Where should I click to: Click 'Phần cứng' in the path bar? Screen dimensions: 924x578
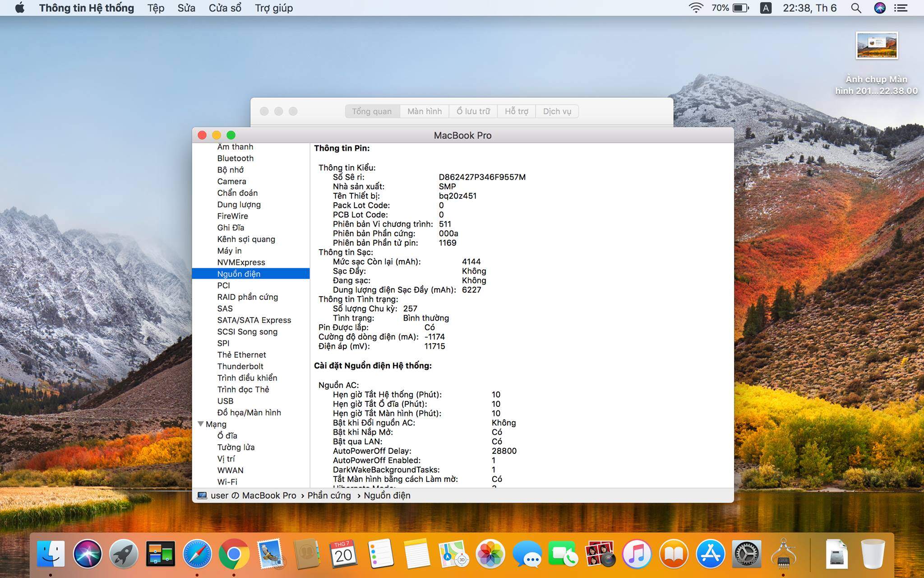(329, 495)
